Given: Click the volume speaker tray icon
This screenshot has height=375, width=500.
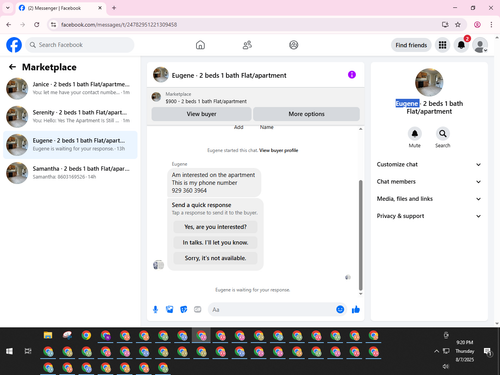Looking at the screenshot, I should [446, 366].
